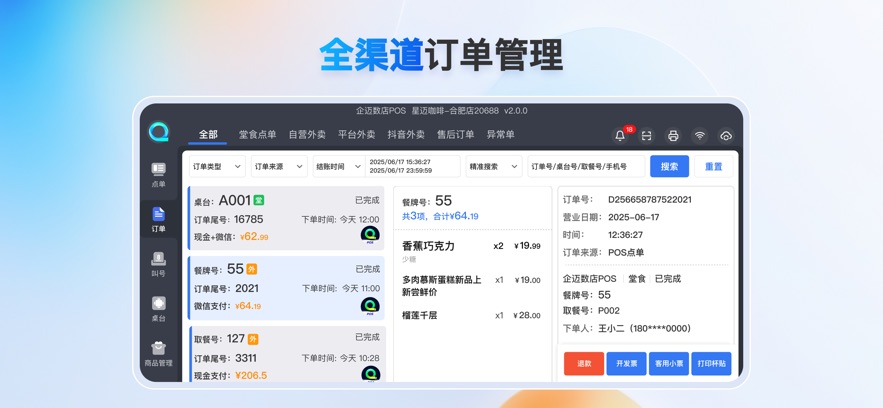Click the orange 外 badge beside 55

point(252,270)
